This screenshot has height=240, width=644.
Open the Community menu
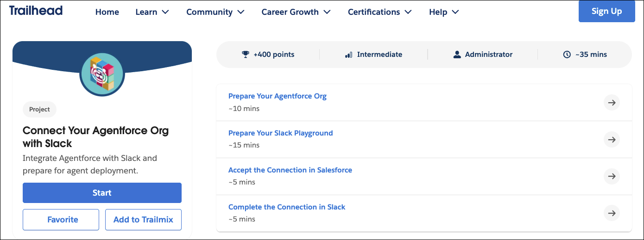215,12
